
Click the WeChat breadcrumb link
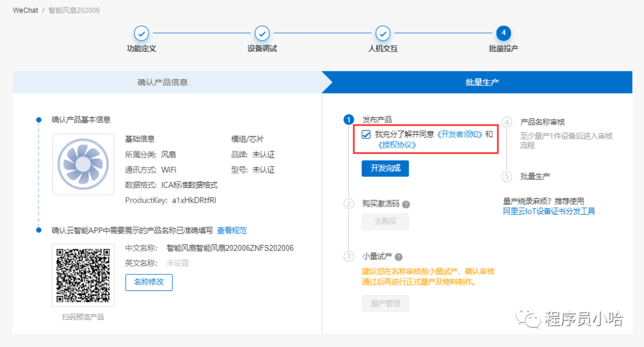[x=24, y=11]
